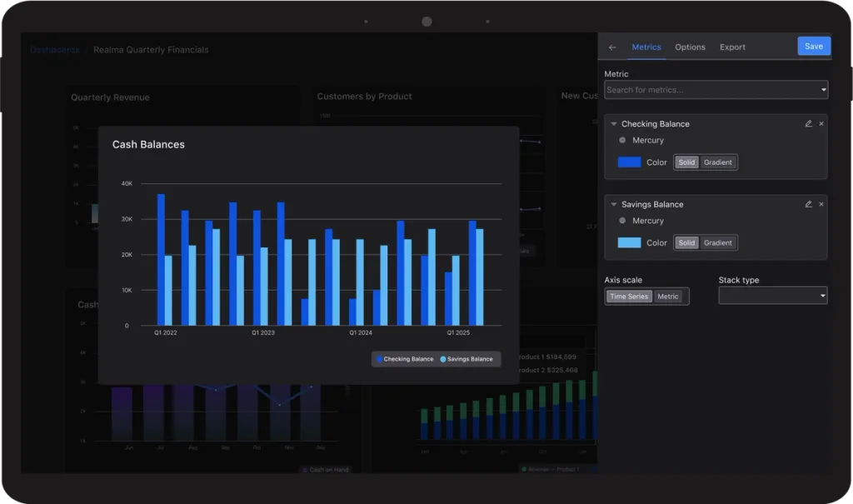853x504 pixels.
Task: Remove the Savings Balance metric
Action: pyautogui.click(x=821, y=204)
